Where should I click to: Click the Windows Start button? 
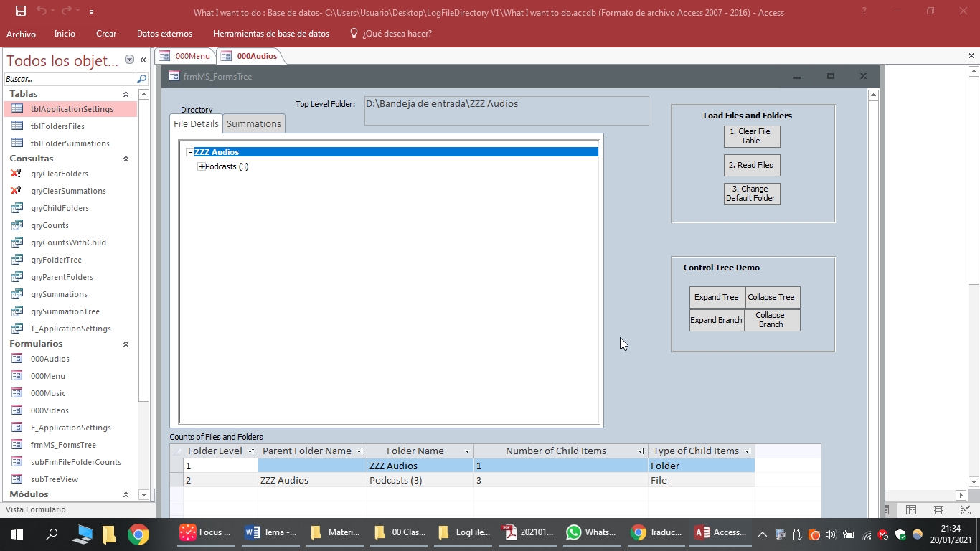17,534
